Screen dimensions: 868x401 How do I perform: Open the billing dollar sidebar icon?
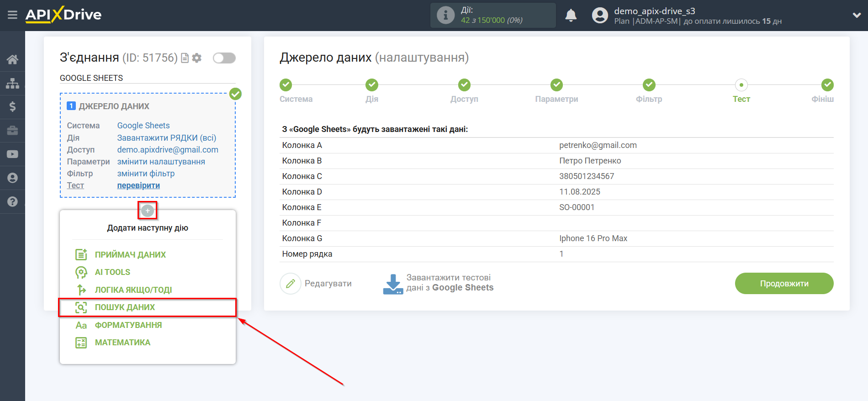point(12,107)
